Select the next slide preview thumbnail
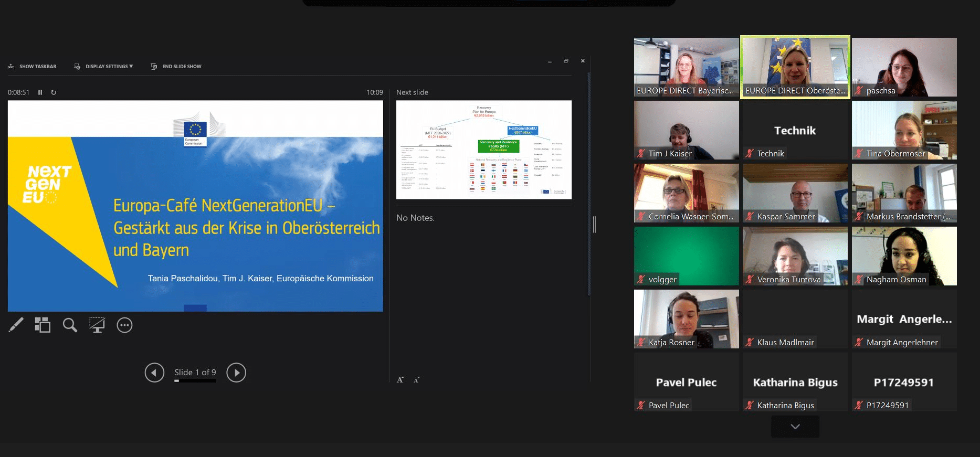This screenshot has width=980, height=457. click(484, 150)
